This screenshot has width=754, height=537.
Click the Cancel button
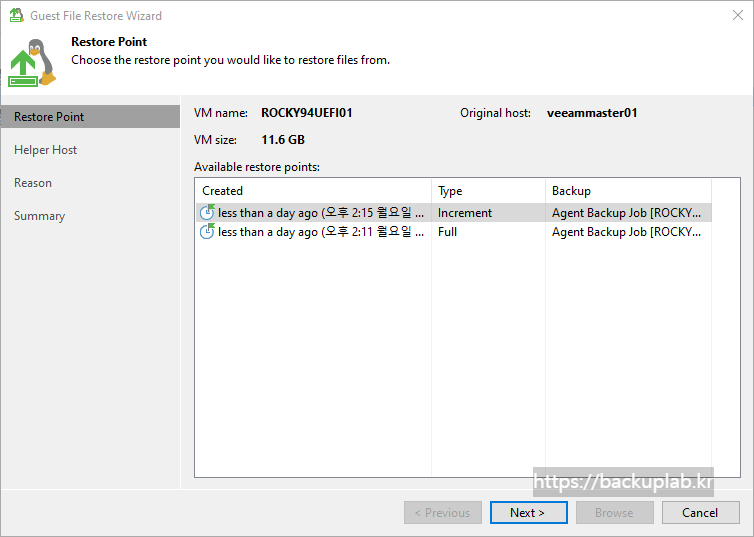[x=700, y=512]
